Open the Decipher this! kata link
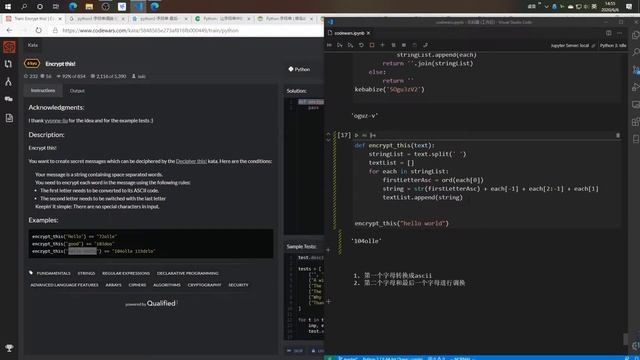 [x=191, y=161]
